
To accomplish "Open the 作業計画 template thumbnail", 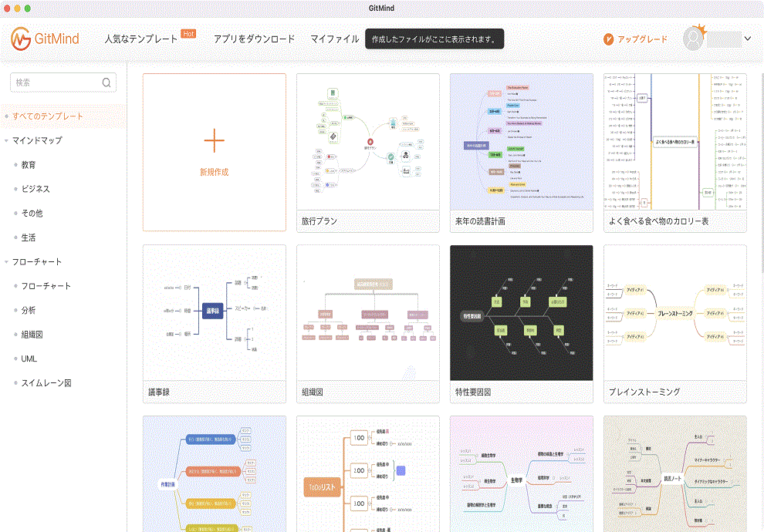I will [x=215, y=474].
